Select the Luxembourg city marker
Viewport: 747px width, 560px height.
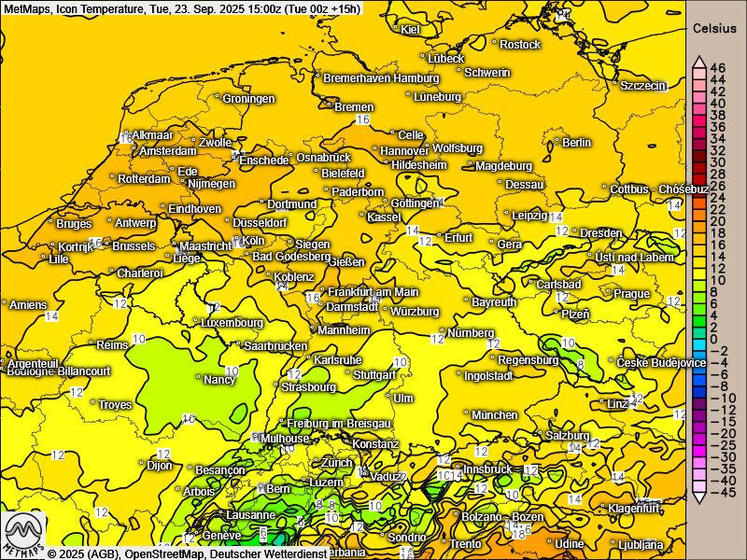[195, 322]
